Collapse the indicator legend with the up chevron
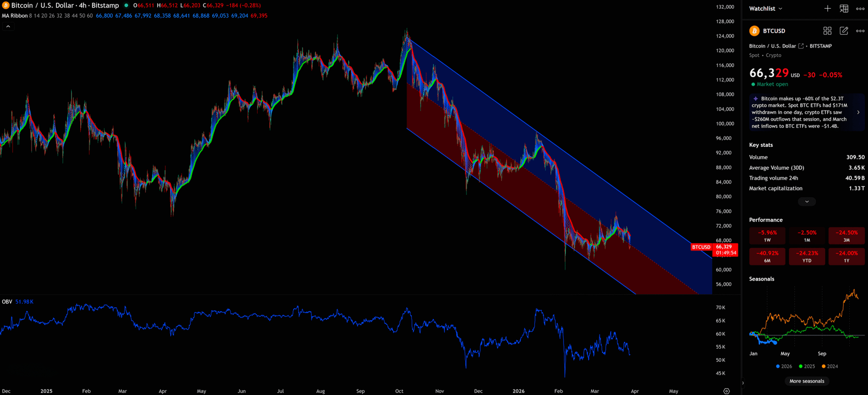The image size is (868, 395). point(8,26)
